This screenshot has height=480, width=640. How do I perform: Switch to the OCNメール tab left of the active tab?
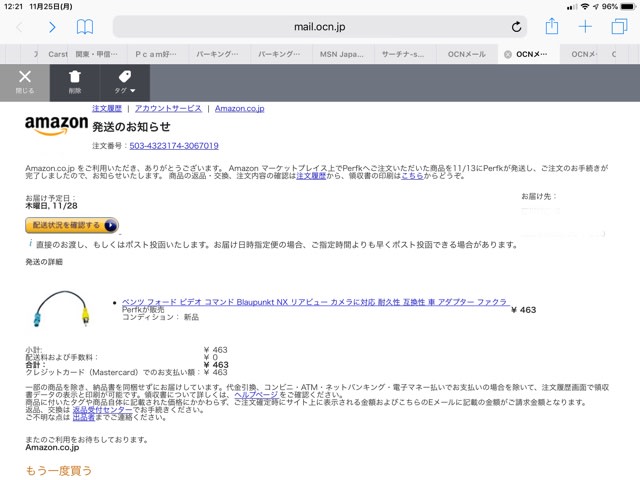coord(467,54)
